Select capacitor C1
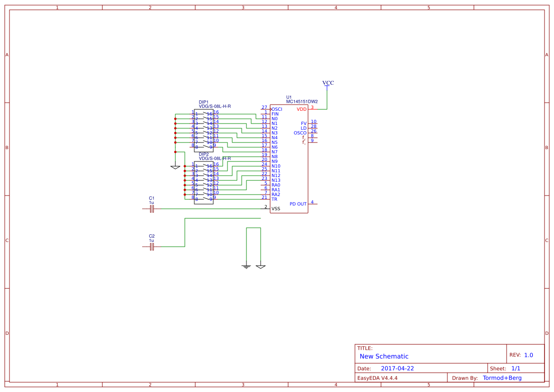554x392 pixels. 152,208
